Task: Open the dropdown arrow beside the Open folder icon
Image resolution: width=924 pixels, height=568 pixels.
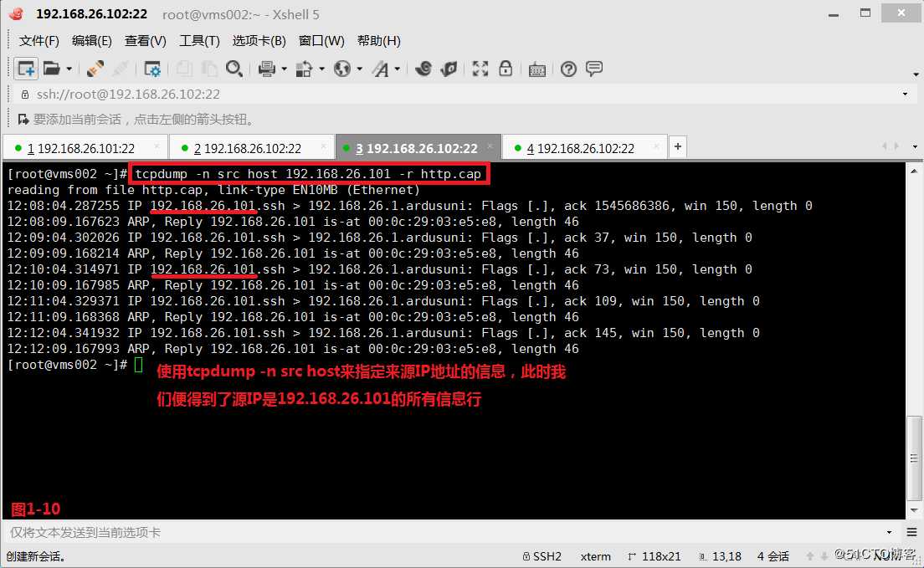Action: pos(69,69)
